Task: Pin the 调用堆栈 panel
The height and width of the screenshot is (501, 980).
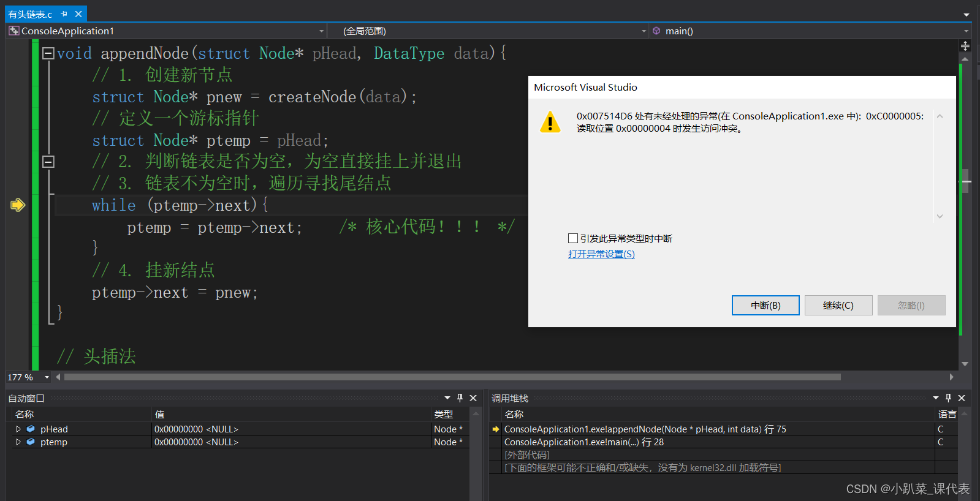Action: click(949, 398)
